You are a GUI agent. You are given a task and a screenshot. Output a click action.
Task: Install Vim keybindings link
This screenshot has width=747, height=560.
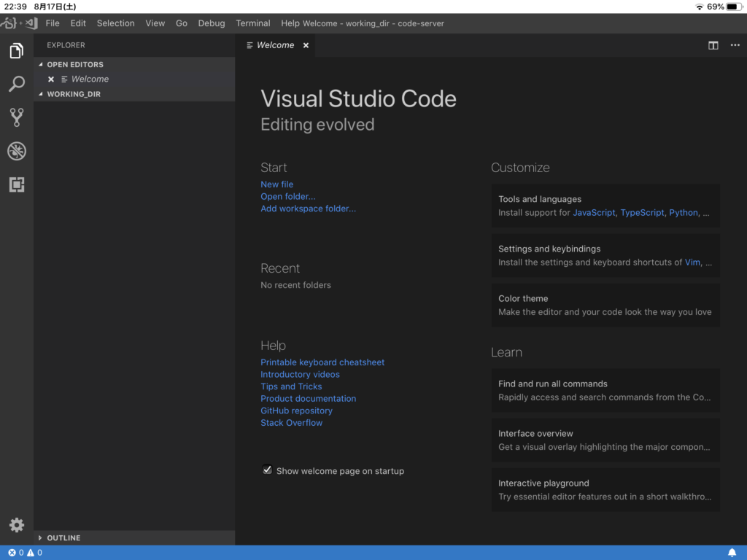pyautogui.click(x=692, y=262)
